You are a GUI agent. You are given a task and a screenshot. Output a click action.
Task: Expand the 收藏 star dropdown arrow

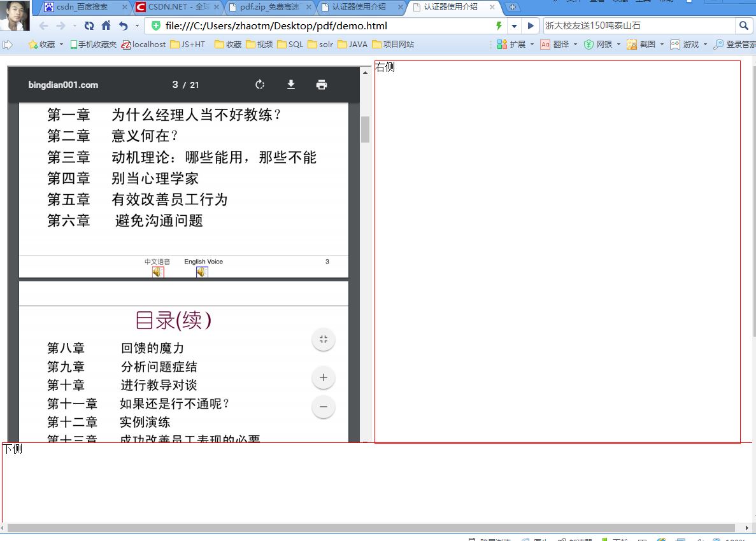tap(61, 45)
